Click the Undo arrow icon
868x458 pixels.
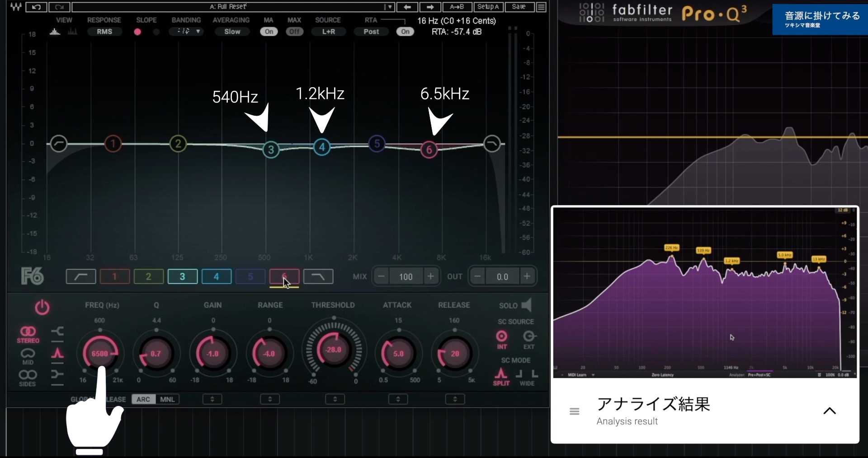(x=36, y=7)
